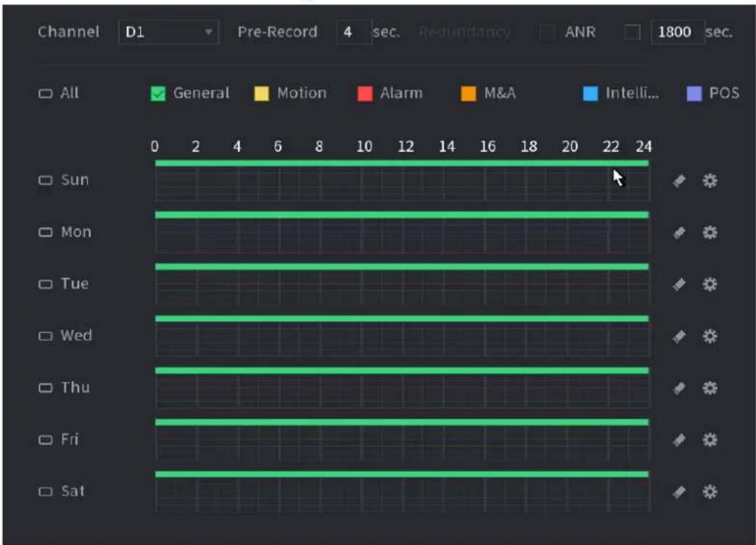
Task: Click the green General bar for Sat
Action: tap(402, 475)
